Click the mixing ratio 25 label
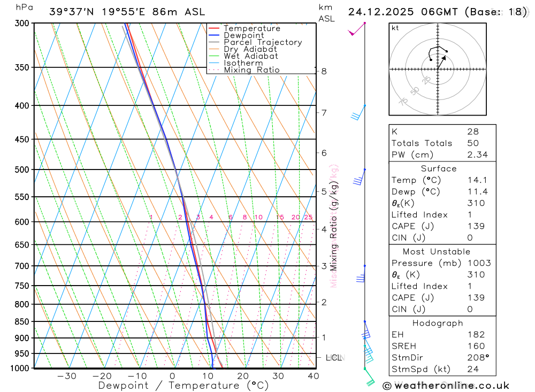 pyautogui.click(x=308, y=217)
